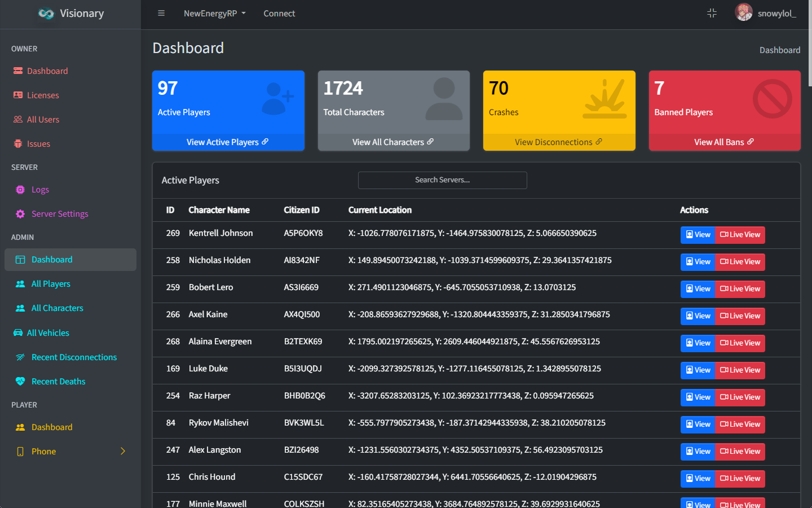This screenshot has height=508, width=812.
Task: Click Citizen ID BVK3WL5L cell
Action: click(x=304, y=423)
